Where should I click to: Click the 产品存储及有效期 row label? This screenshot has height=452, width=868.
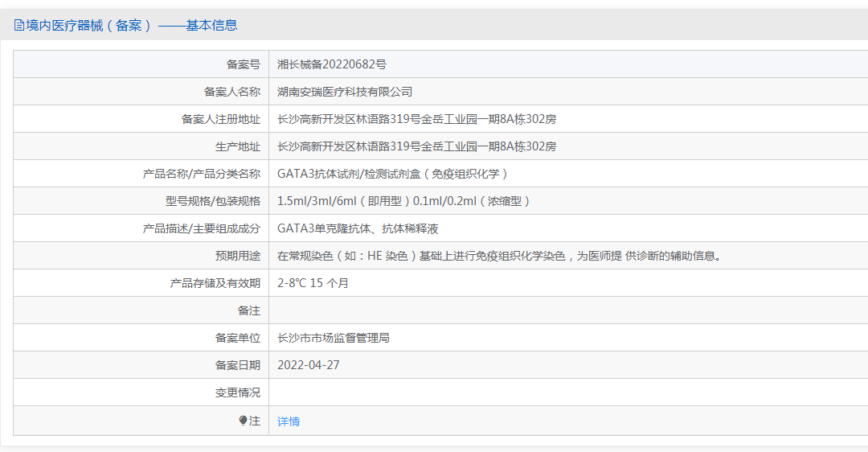(x=215, y=283)
